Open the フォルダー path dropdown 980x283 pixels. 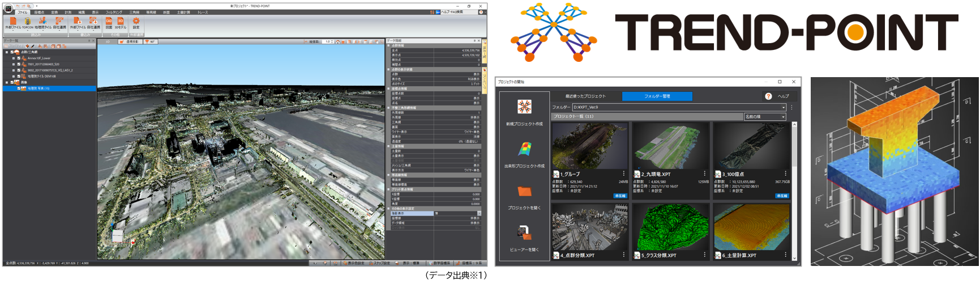(784, 107)
